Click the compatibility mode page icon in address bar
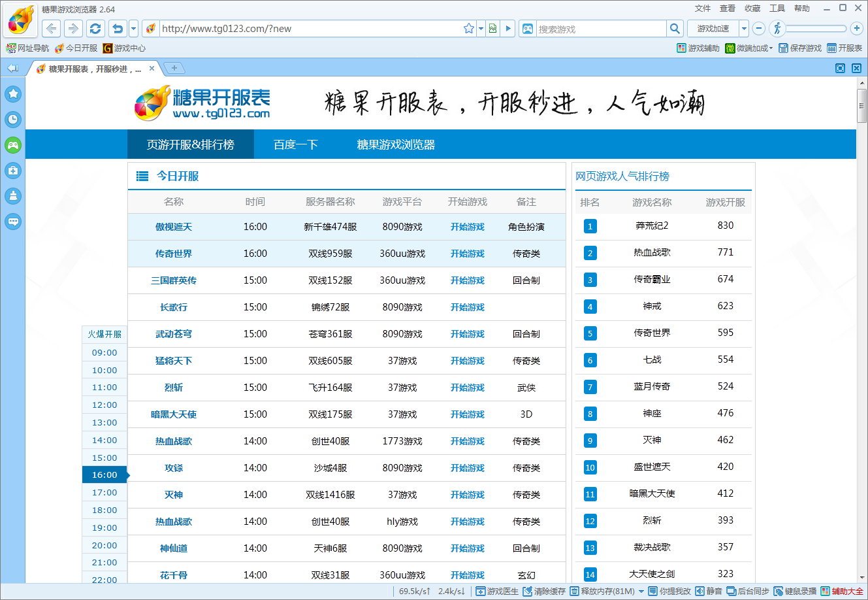This screenshot has height=600, width=868. click(x=492, y=28)
